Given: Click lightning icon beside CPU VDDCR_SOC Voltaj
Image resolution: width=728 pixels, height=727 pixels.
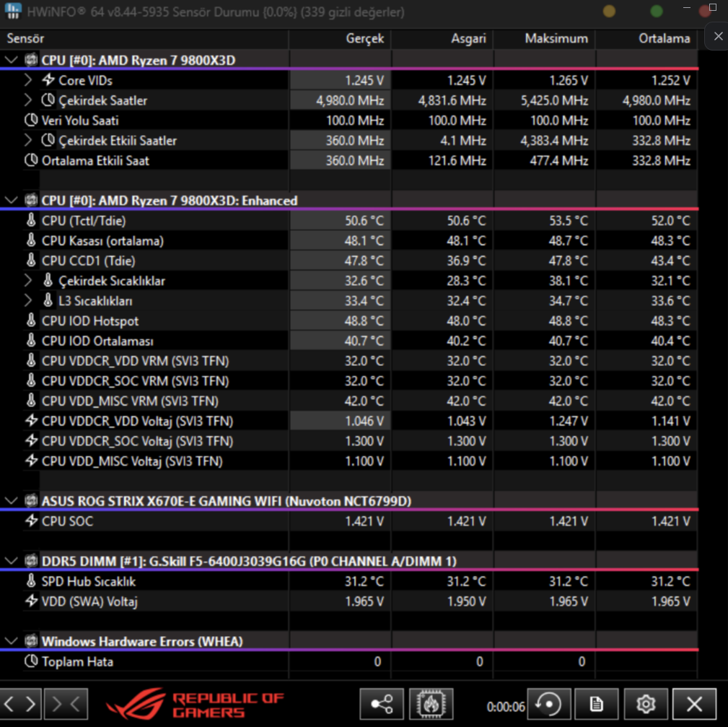Looking at the screenshot, I should point(31,440).
